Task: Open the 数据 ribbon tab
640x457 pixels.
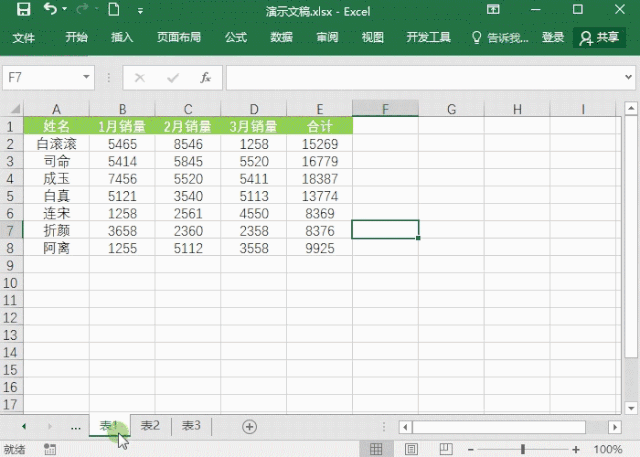Action: tap(282, 38)
